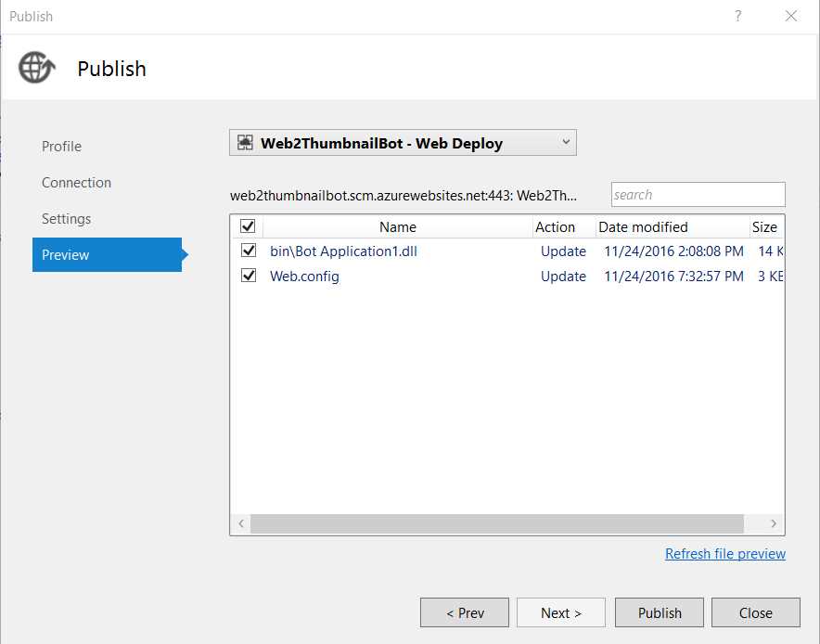Go to the Settings step
The height and width of the screenshot is (644, 820).
point(67,219)
